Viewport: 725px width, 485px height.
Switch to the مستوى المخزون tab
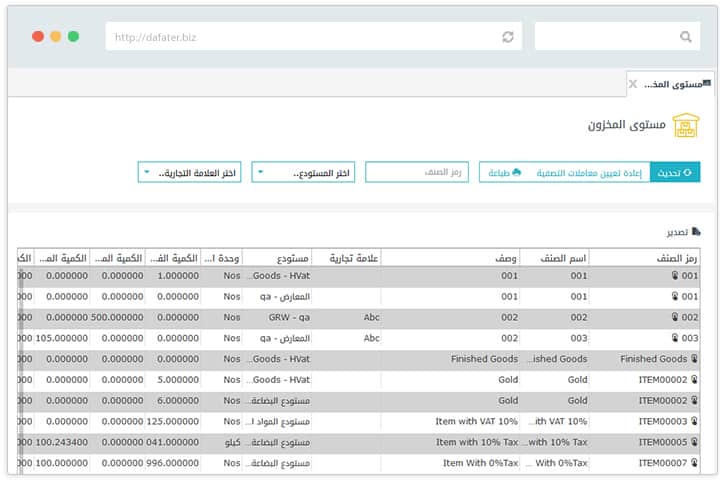672,84
